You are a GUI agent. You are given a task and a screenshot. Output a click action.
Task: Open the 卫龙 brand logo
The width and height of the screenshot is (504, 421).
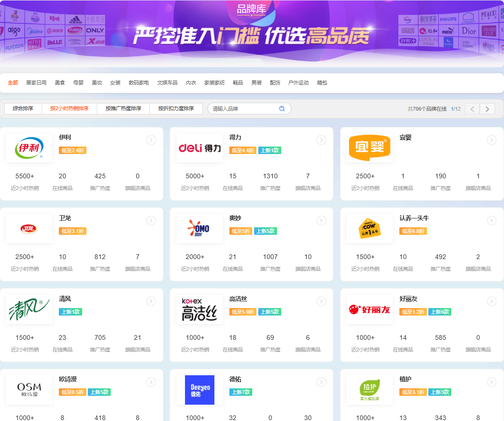(29, 229)
